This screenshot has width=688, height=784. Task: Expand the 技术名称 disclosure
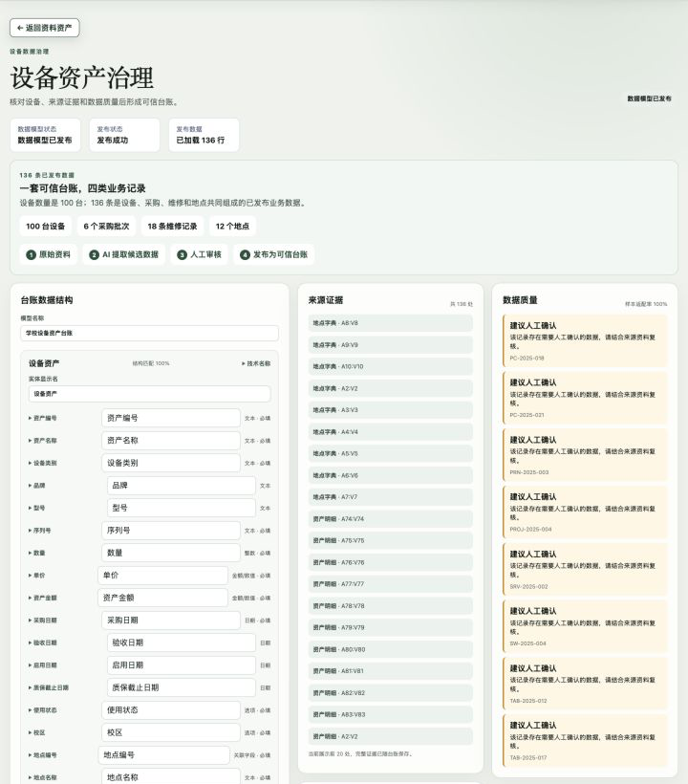tap(256, 363)
